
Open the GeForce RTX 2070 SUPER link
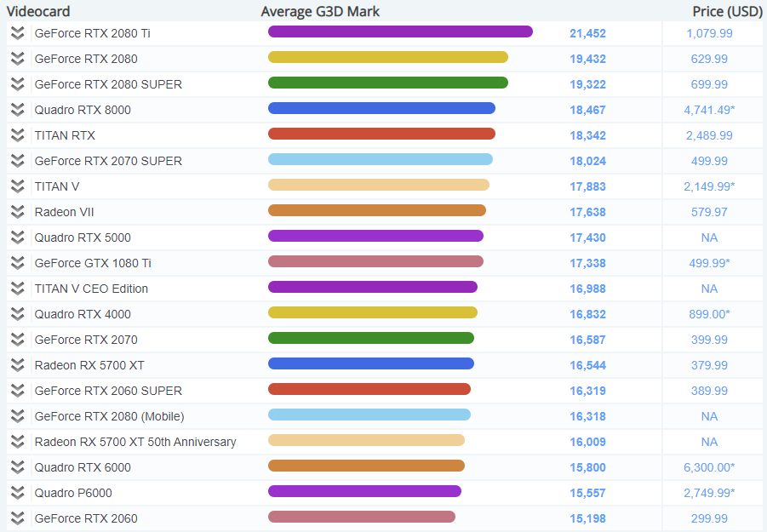click(x=108, y=161)
